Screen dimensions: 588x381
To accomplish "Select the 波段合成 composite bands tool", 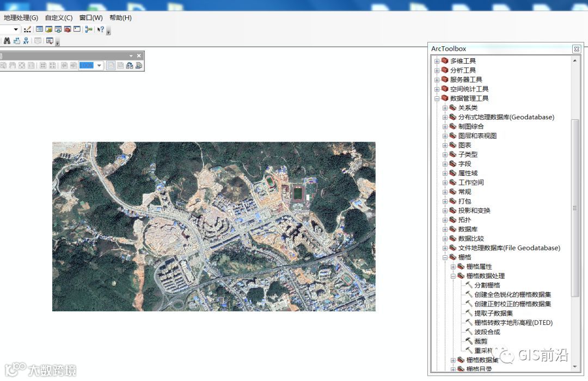I will [x=487, y=332].
